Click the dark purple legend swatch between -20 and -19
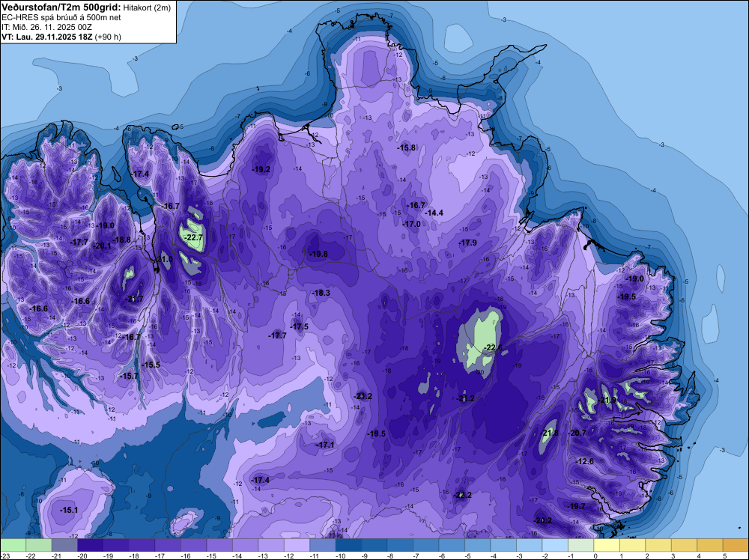749x560 pixels. point(91,545)
